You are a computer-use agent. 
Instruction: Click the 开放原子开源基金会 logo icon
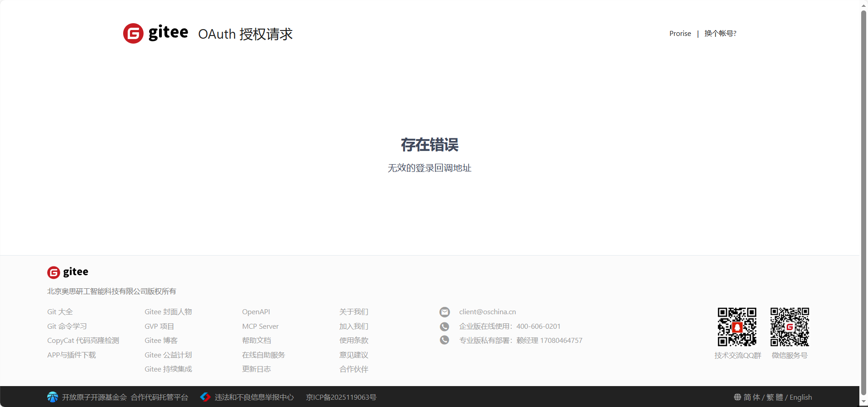click(53, 397)
